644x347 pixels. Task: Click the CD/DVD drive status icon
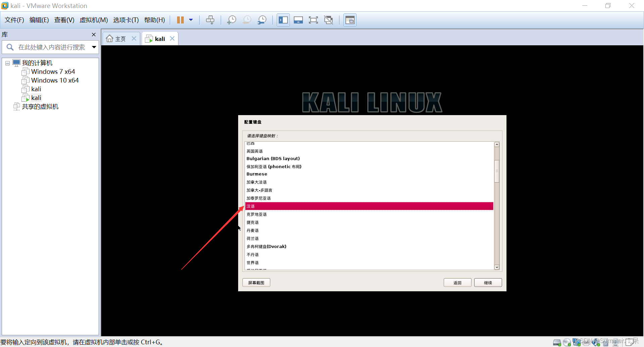pos(567,342)
